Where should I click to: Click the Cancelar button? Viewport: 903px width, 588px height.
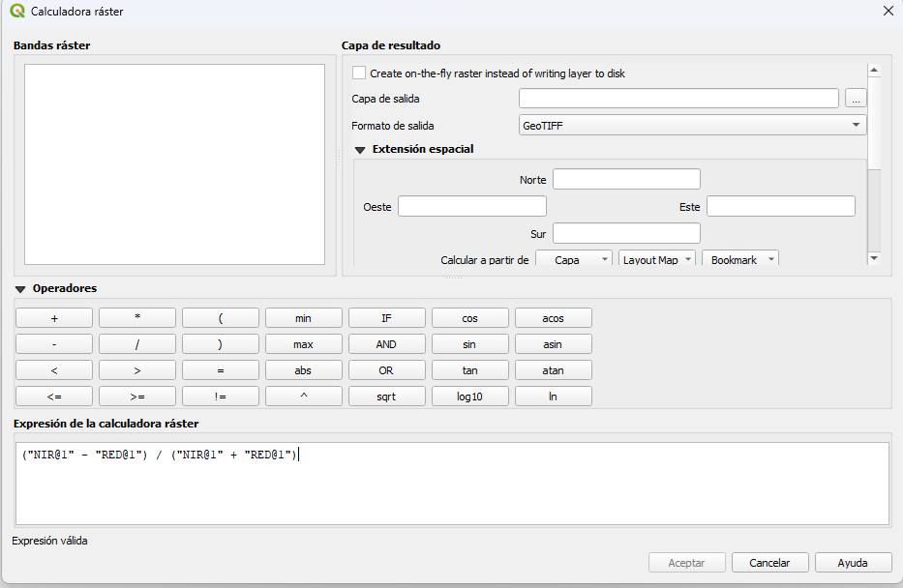(x=770, y=562)
